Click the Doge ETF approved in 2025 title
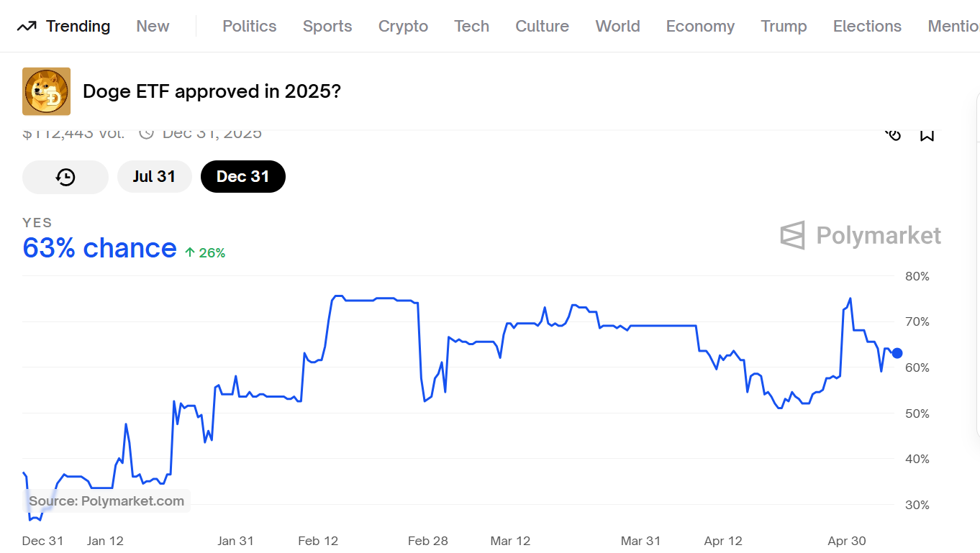980x553 pixels. click(212, 91)
